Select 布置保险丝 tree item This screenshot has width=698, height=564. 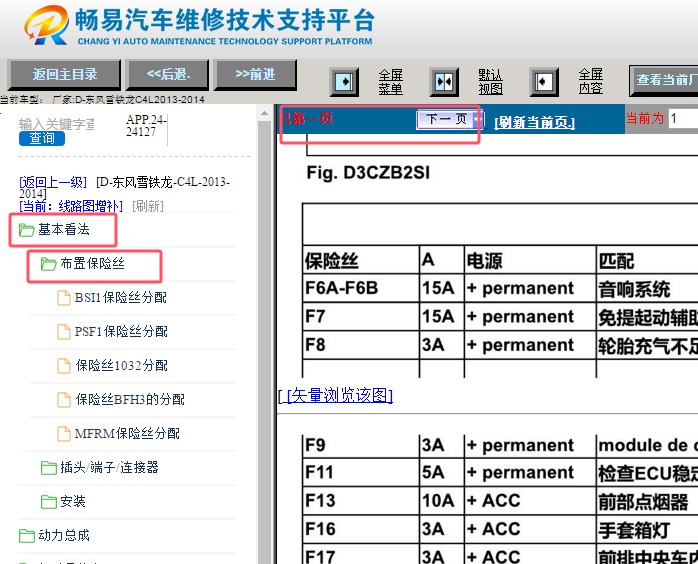[x=92, y=264]
